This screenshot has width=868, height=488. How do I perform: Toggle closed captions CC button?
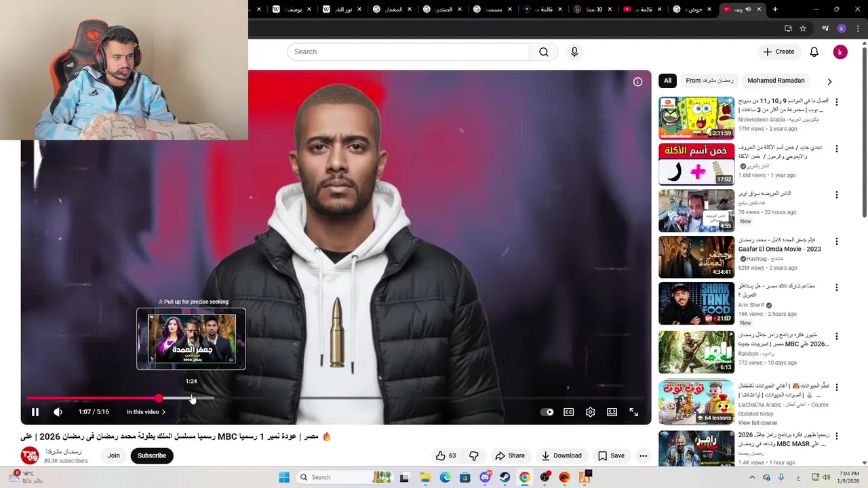(x=569, y=412)
